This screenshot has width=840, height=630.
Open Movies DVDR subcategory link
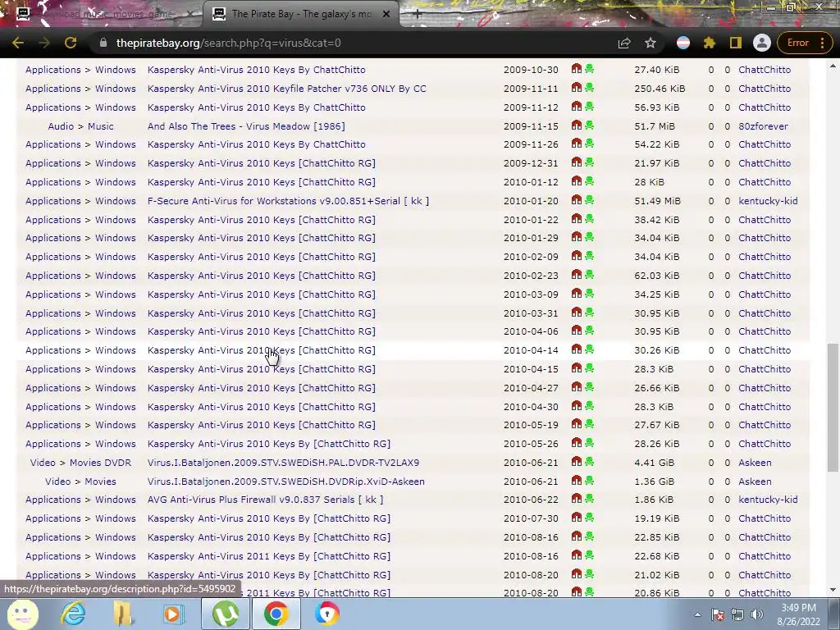pos(100,463)
